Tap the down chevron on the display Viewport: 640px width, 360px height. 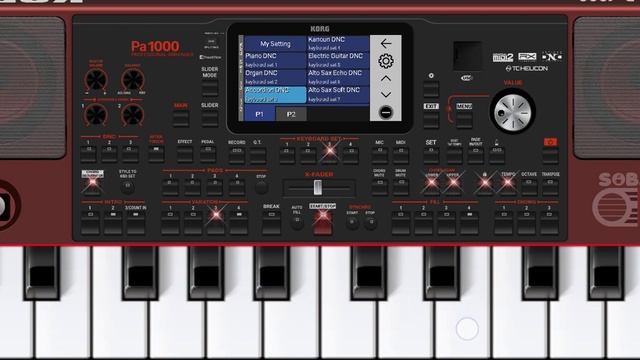386,95
